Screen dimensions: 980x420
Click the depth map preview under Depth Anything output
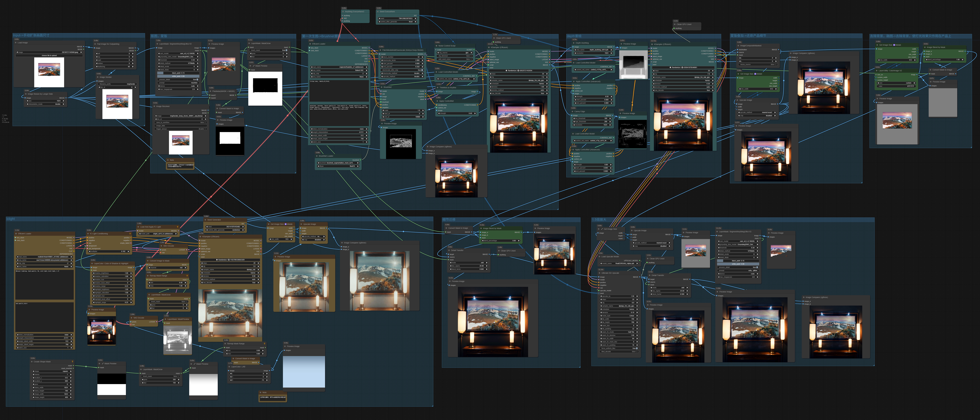pos(633,65)
